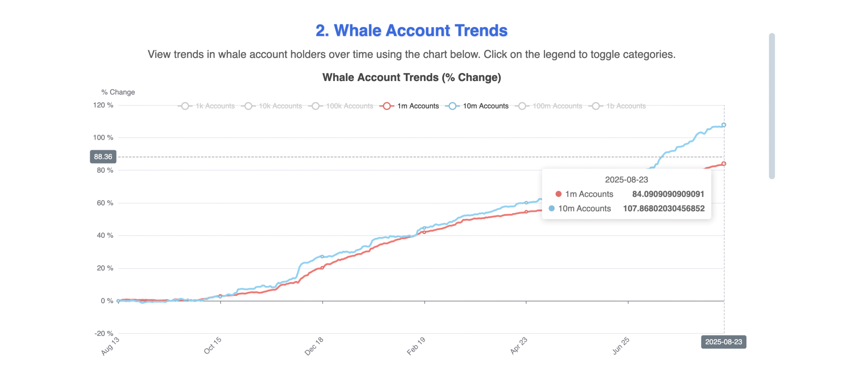Select the 88.36 value label on axis
This screenshot has height=365, width=868.
point(102,157)
